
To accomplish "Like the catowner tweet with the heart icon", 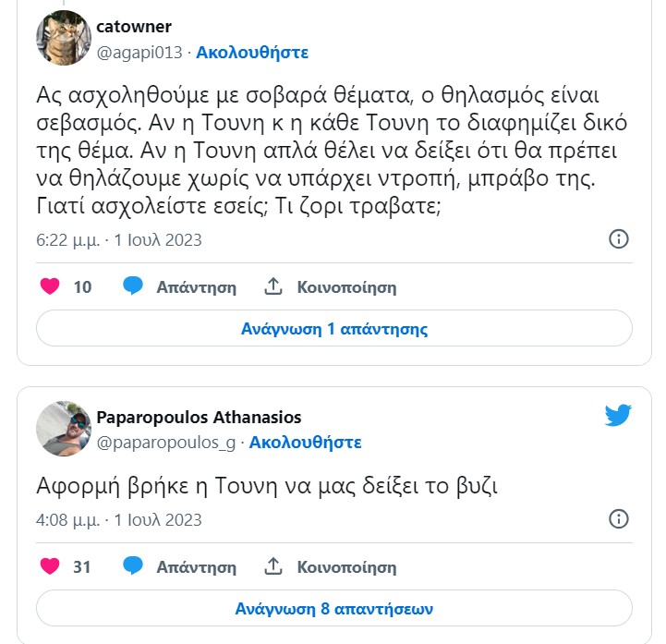I will click(x=50, y=286).
